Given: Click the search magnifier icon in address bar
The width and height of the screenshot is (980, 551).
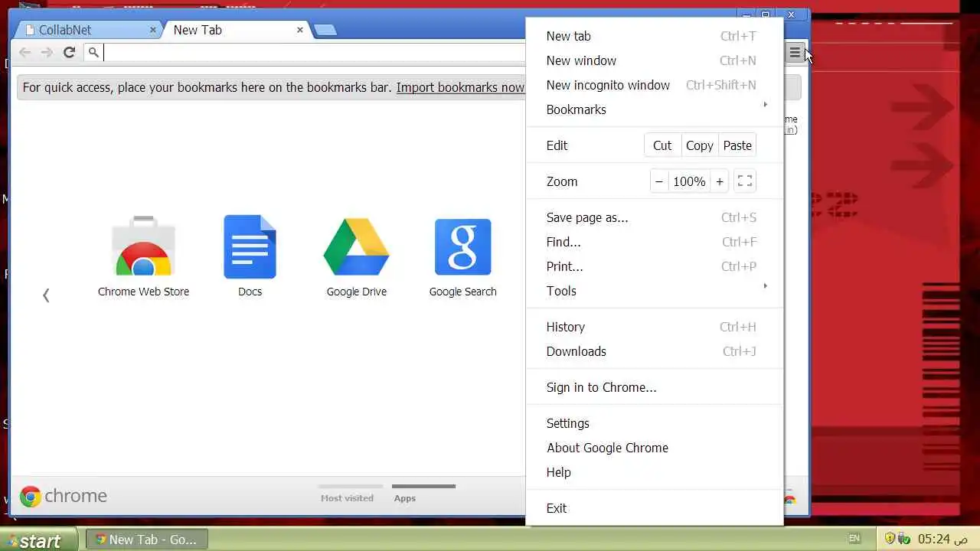Looking at the screenshot, I should tap(93, 52).
